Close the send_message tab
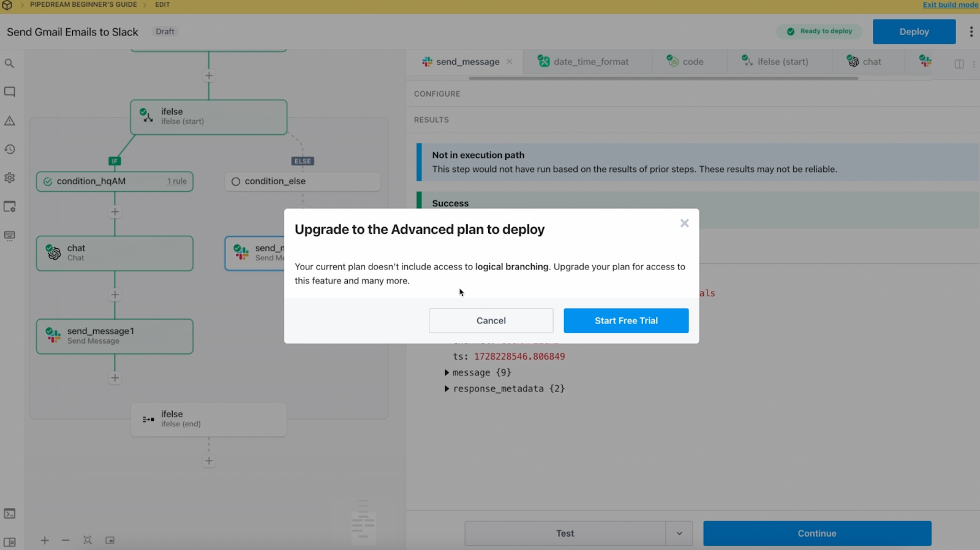This screenshot has width=980, height=550. [x=510, y=62]
